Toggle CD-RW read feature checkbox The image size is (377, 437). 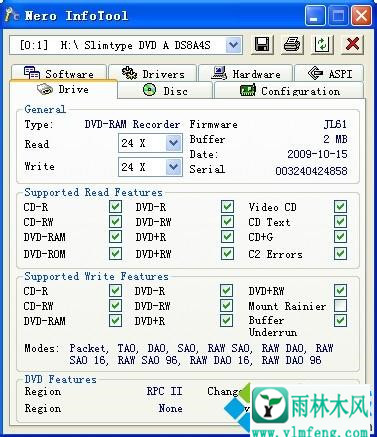click(x=115, y=222)
